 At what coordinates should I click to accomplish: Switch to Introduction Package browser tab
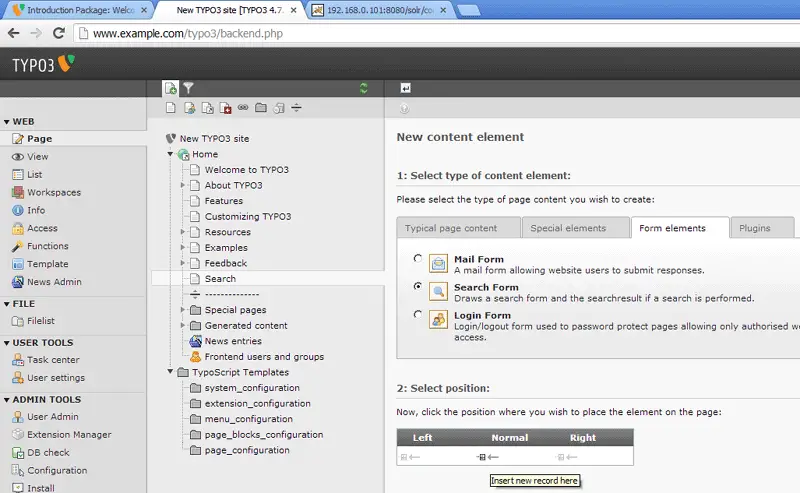point(80,10)
